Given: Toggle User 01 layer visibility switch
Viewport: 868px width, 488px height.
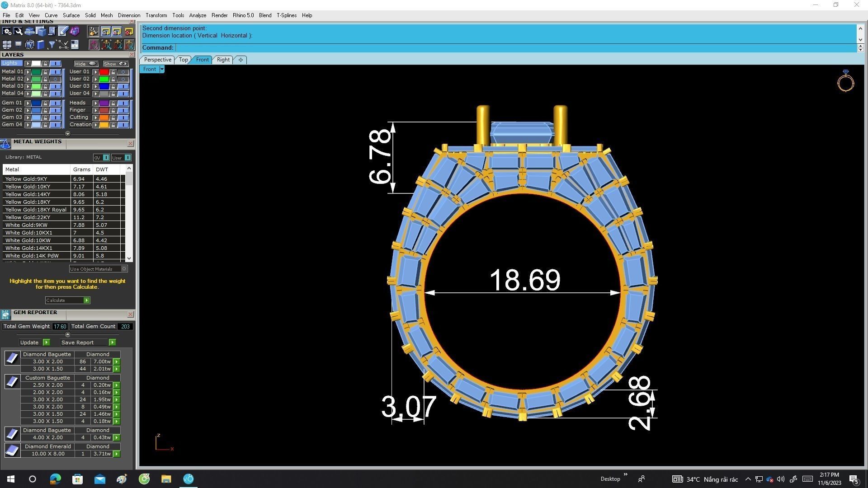Looking at the screenshot, I should pyautogui.click(x=123, y=72).
